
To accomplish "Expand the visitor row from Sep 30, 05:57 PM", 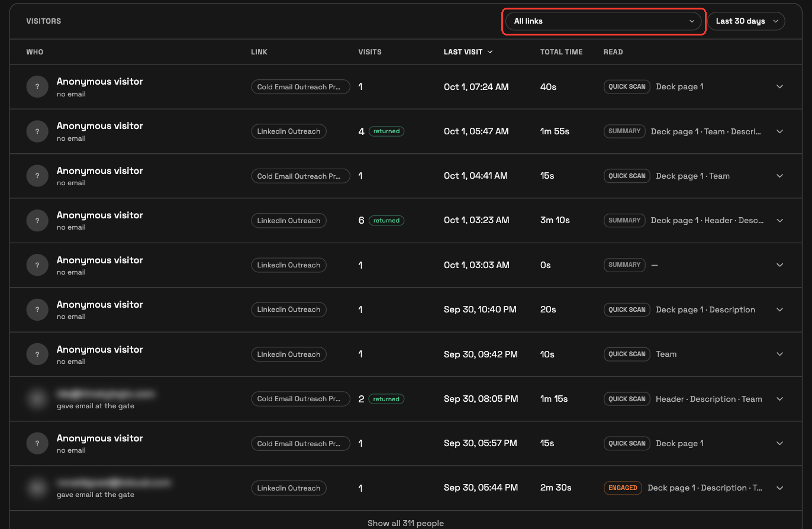I will click(x=779, y=443).
